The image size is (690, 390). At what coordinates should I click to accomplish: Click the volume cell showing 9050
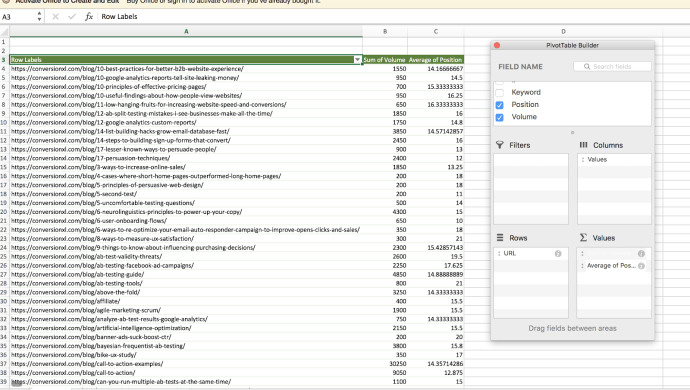[x=385, y=373]
